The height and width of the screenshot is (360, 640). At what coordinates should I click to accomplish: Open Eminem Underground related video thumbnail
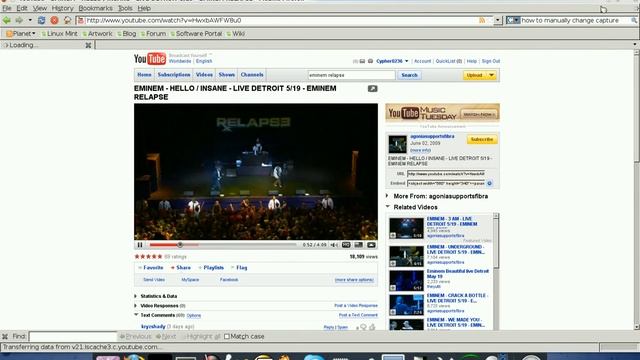(x=406, y=256)
